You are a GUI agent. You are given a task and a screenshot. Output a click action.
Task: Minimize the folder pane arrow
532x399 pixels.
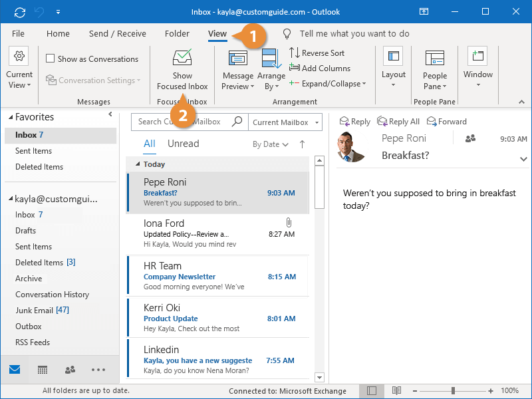tap(110, 114)
